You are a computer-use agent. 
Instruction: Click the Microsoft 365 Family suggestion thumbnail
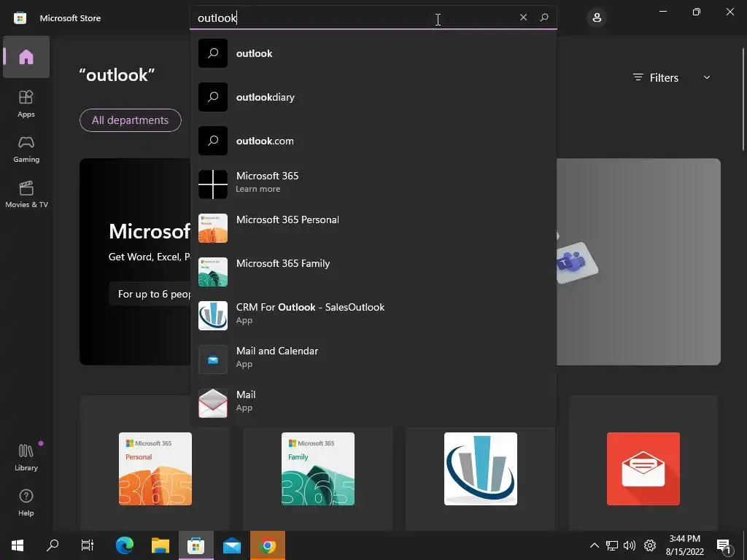[213, 272]
